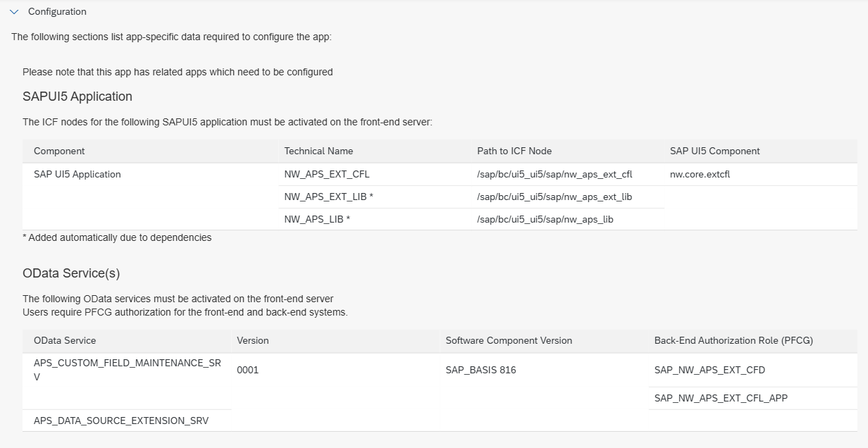The image size is (868, 448).
Task: Collapse the Configuration section chevron
Action: (14, 12)
